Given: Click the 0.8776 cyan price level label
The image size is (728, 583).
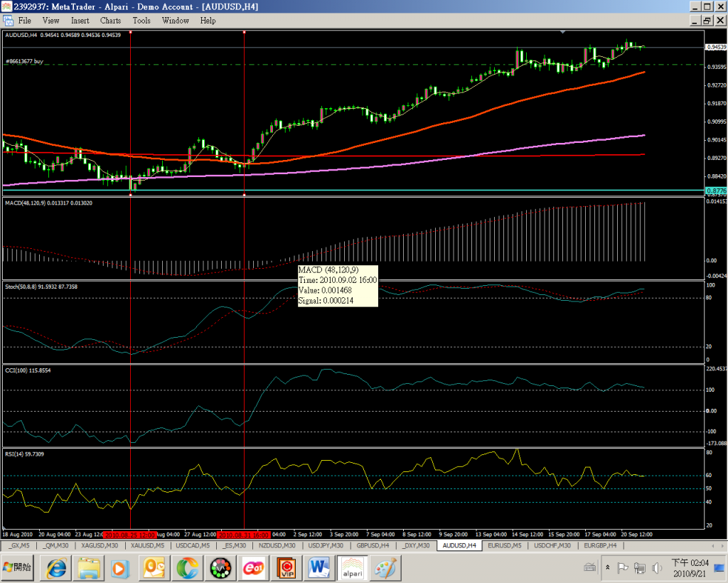Looking at the screenshot, I should 716,191.
